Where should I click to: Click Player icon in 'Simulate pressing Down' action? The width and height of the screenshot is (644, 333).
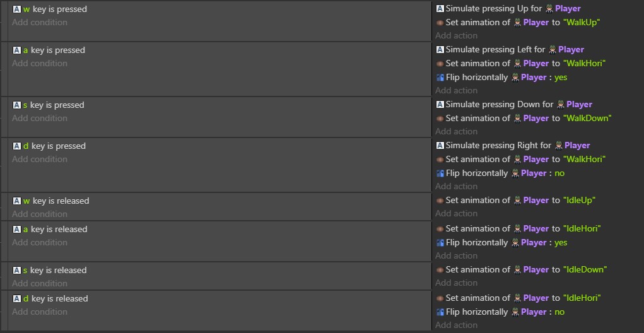561,104
